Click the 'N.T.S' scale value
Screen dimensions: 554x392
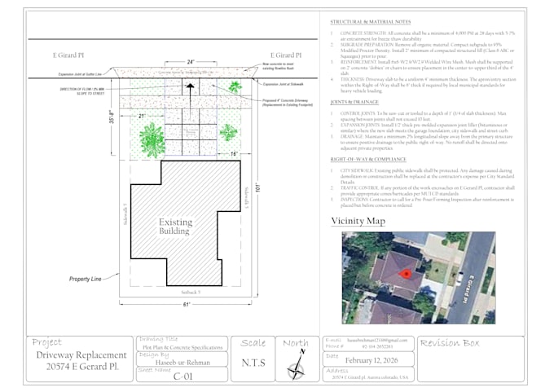tap(253, 363)
